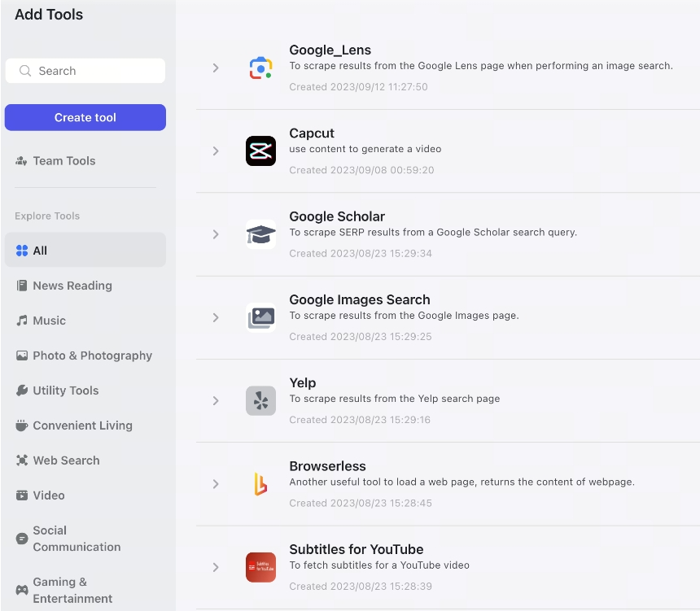
Task: Click the Google Scholar graduation cap icon
Action: pos(260,234)
